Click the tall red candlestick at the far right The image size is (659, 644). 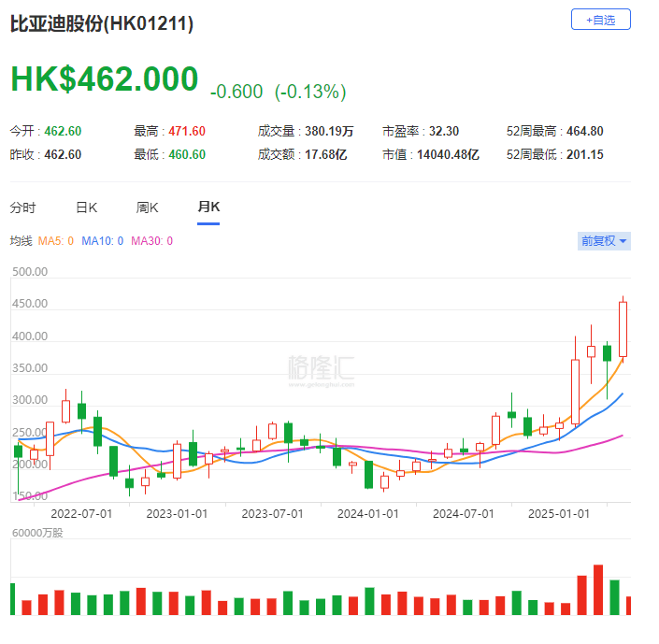click(x=623, y=329)
